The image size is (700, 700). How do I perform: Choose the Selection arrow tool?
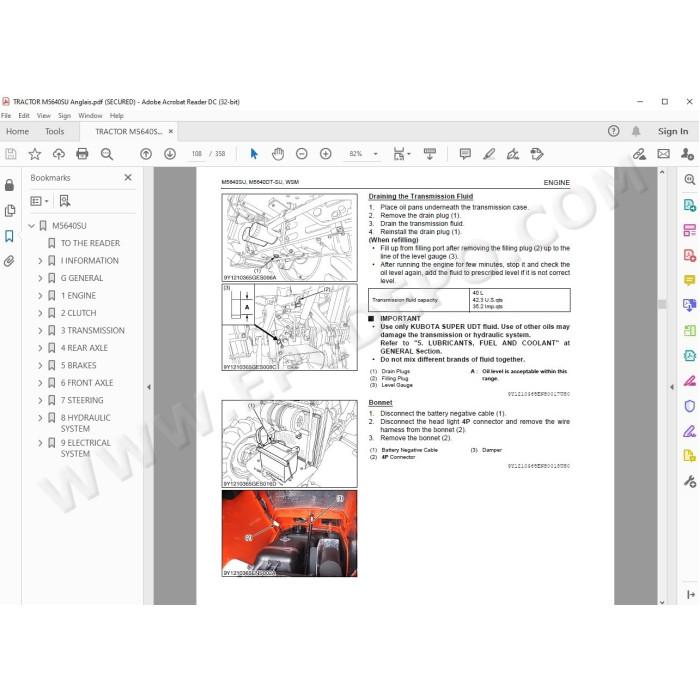coord(254,154)
